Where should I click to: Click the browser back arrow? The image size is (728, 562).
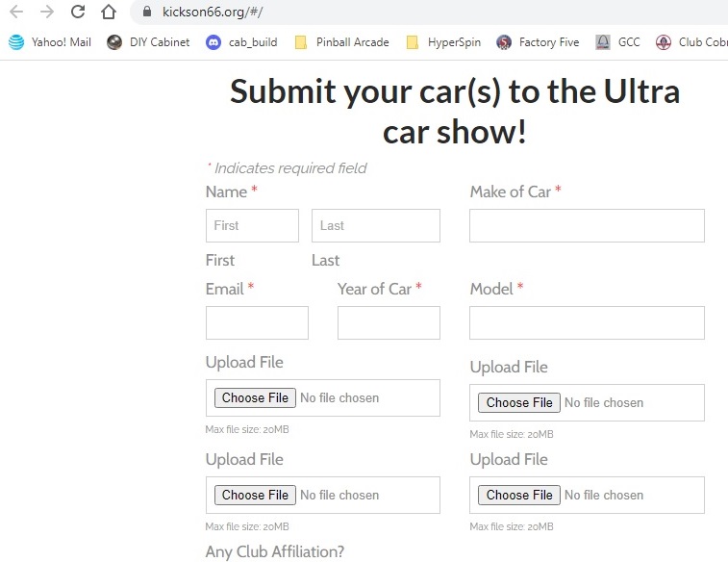coord(16,13)
